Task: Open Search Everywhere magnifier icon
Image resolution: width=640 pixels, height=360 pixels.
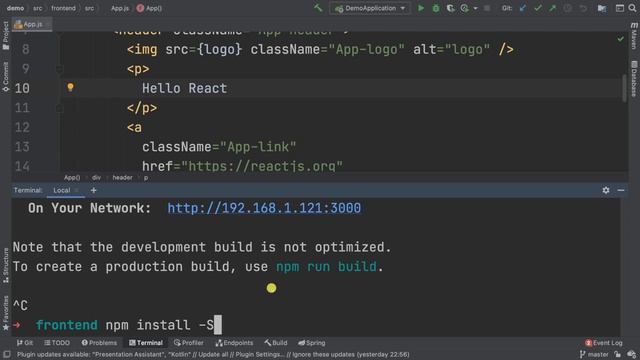Action: pos(632,8)
